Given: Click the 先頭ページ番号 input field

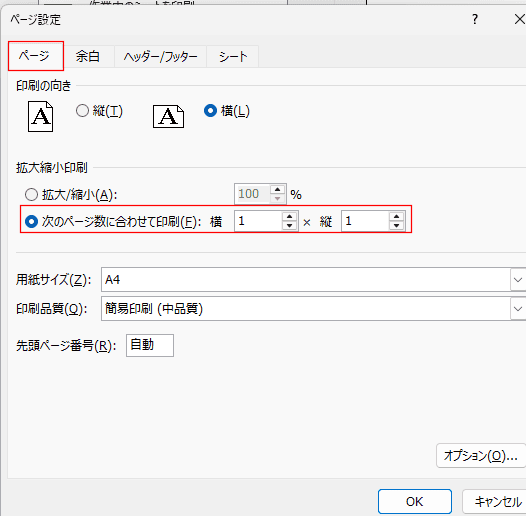Looking at the screenshot, I should [150, 345].
